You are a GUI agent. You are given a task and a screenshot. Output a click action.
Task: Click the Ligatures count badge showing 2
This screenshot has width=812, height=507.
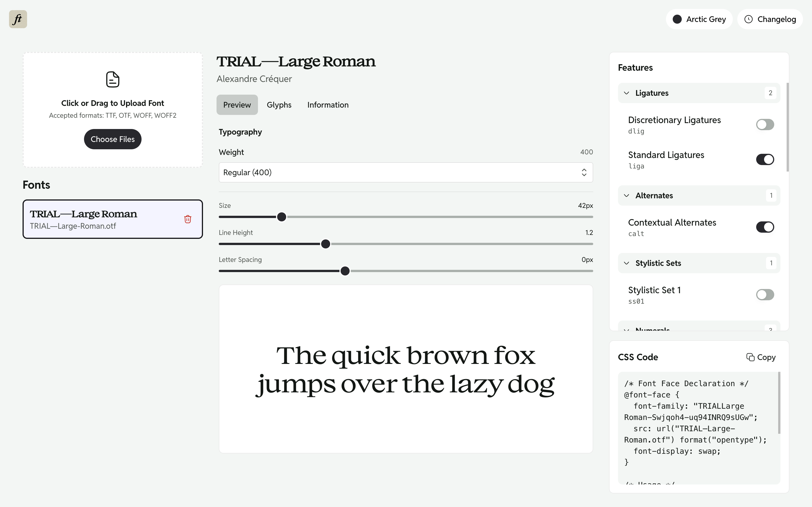770,93
